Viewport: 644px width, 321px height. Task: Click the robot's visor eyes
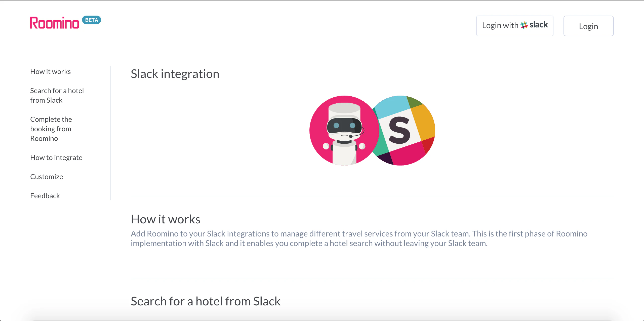(x=344, y=125)
